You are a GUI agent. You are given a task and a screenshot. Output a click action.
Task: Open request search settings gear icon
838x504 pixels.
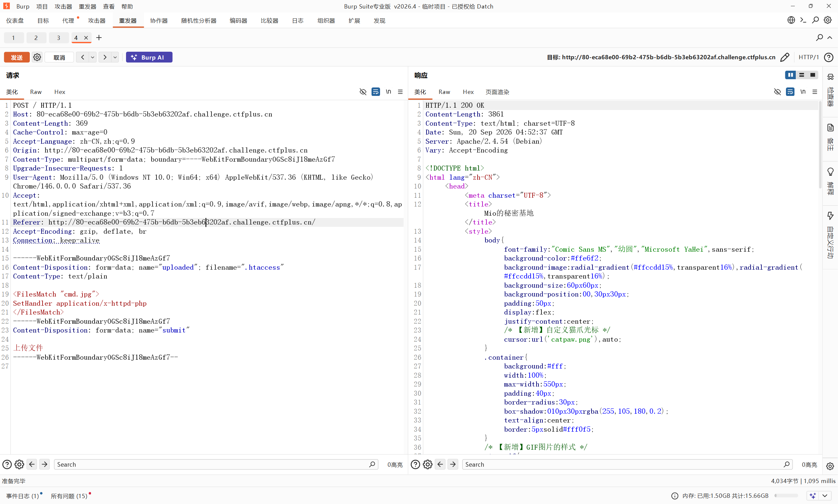pos(19,464)
